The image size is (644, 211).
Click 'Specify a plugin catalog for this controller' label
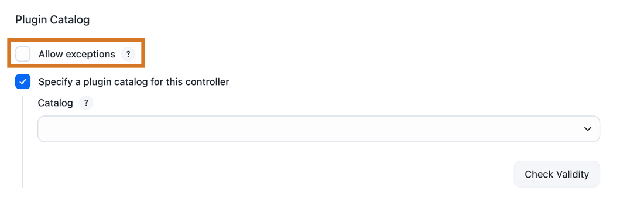(133, 81)
